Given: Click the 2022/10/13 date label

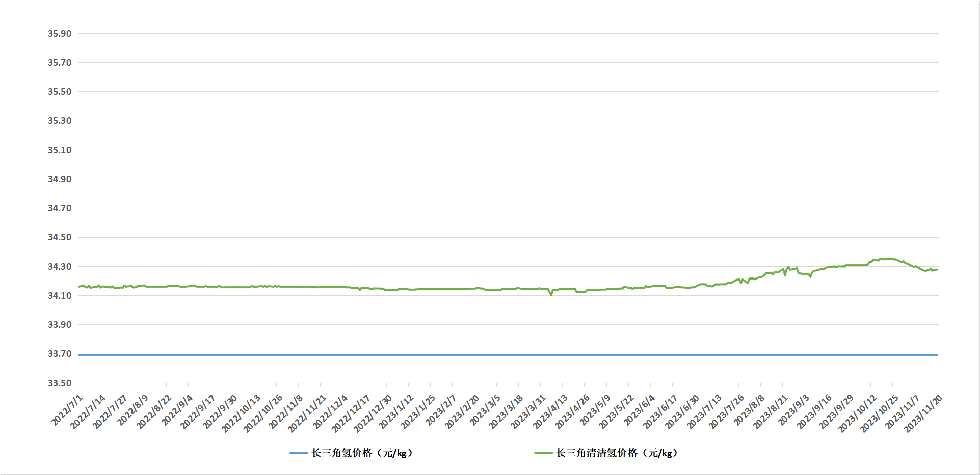Looking at the screenshot, I should (240, 413).
